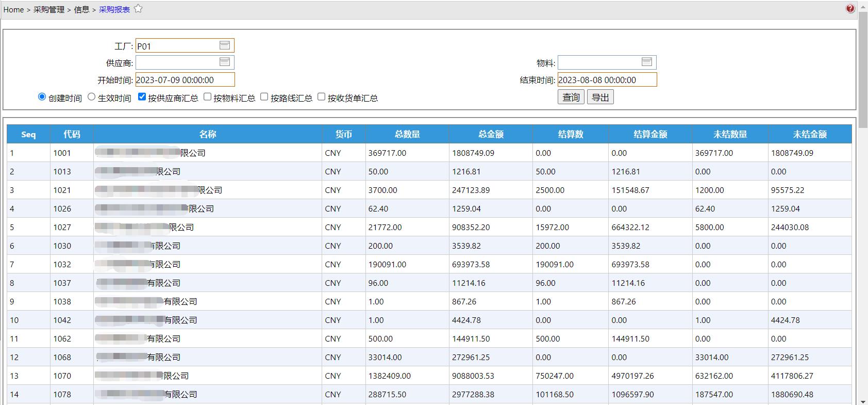Screen dimensions: 868x405
Task: Click total quantity 3700.00 cell
Action: (407, 190)
